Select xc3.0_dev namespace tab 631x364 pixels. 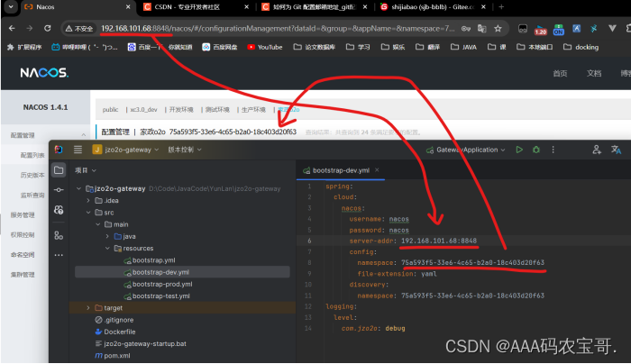click(143, 109)
